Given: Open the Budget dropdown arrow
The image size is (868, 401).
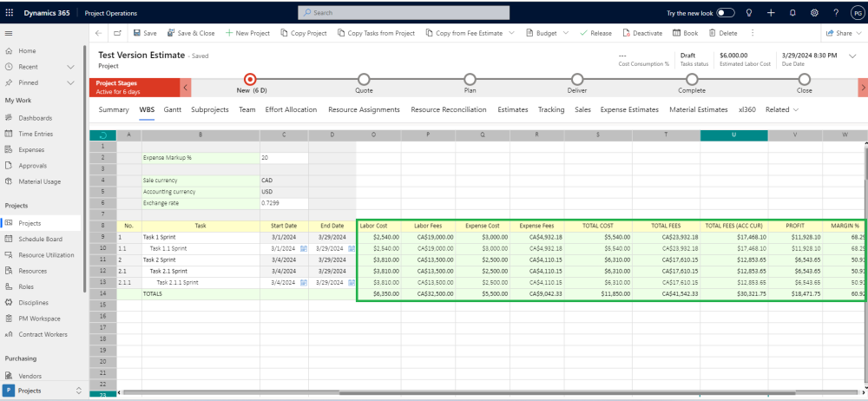Looking at the screenshot, I should coord(566,33).
